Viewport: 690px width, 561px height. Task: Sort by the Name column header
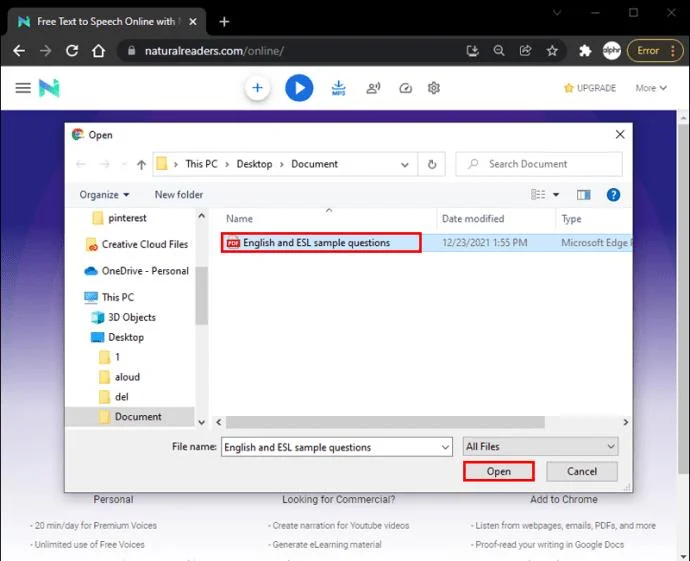[x=239, y=219]
